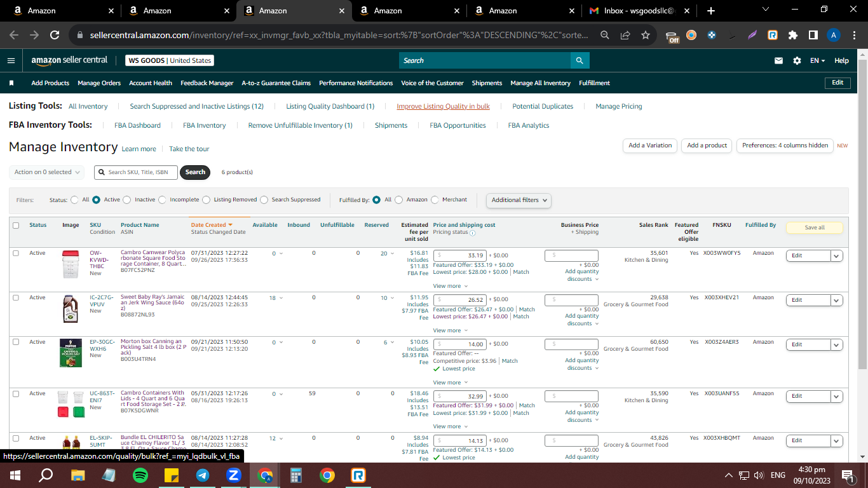
Task: Select the Listing Removed status filter
Action: (207, 200)
